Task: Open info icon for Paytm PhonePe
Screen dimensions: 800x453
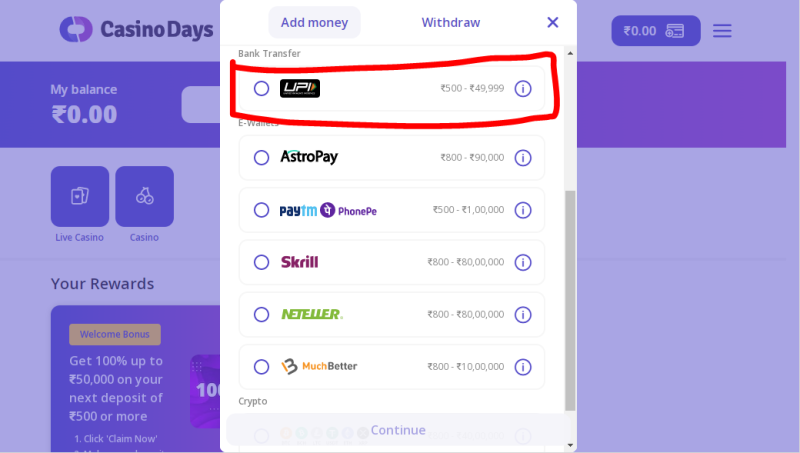Action: tap(522, 210)
